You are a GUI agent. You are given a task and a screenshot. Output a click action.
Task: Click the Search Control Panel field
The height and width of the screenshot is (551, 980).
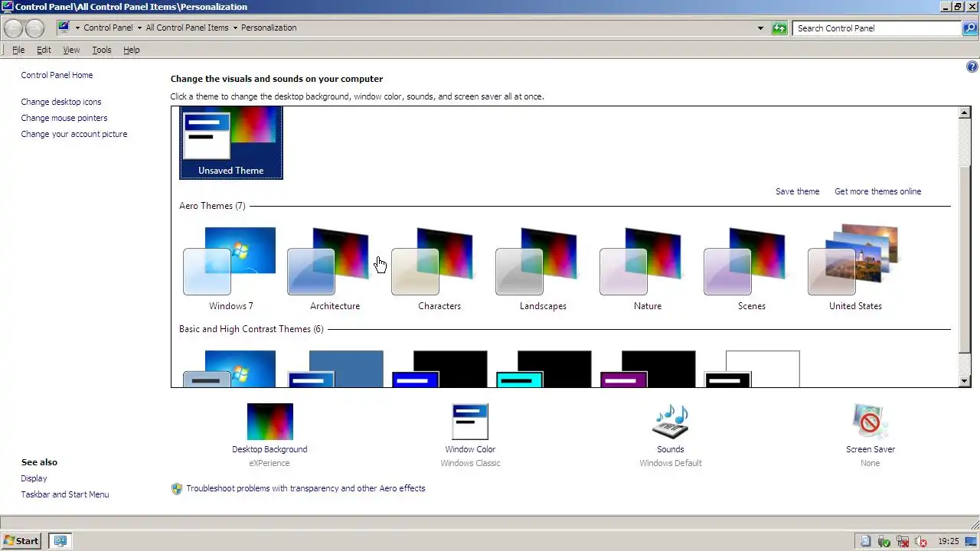(x=877, y=28)
